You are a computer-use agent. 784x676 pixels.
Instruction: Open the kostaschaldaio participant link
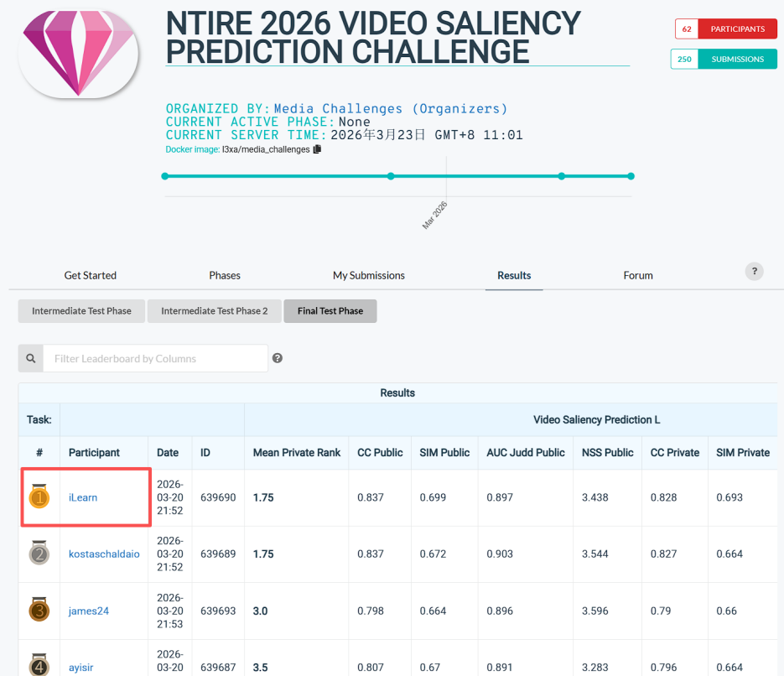coord(104,554)
